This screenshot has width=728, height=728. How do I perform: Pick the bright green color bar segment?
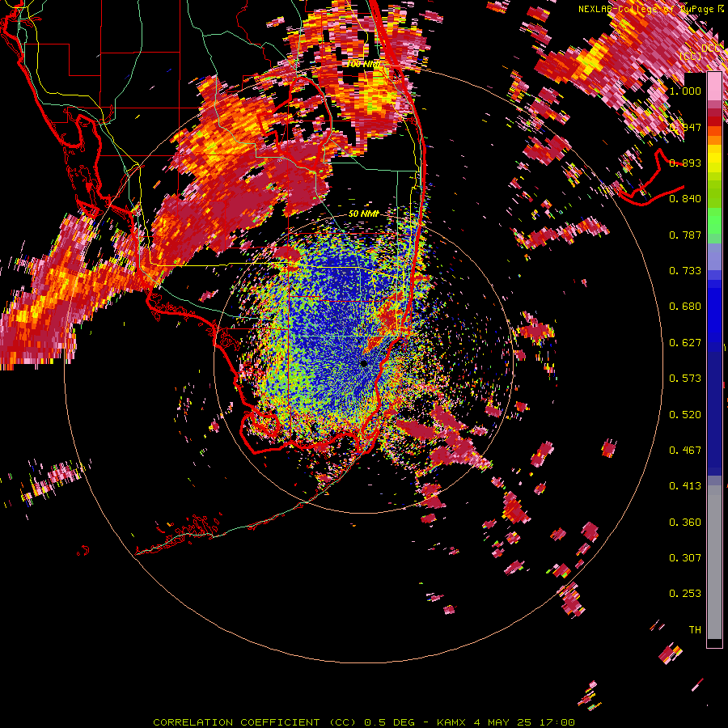714,221
